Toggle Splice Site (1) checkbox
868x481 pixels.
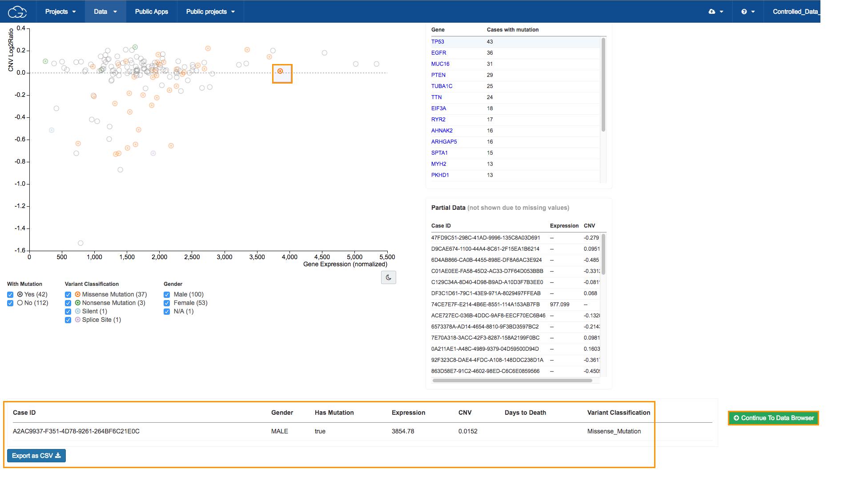pos(68,320)
